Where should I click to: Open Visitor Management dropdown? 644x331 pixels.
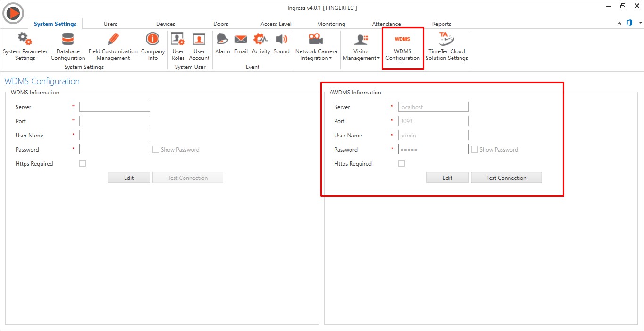tap(361, 47)
